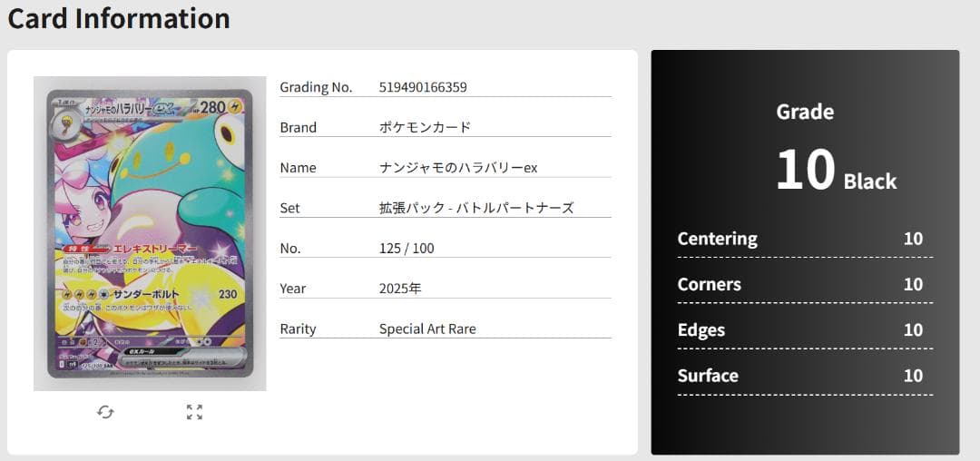Click the large grade 10 number
This screenshot has width=980, height=461.
point(805,170)
